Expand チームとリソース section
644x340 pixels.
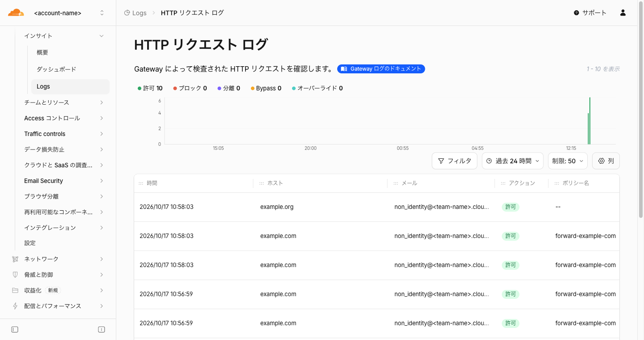pos(64,102)
